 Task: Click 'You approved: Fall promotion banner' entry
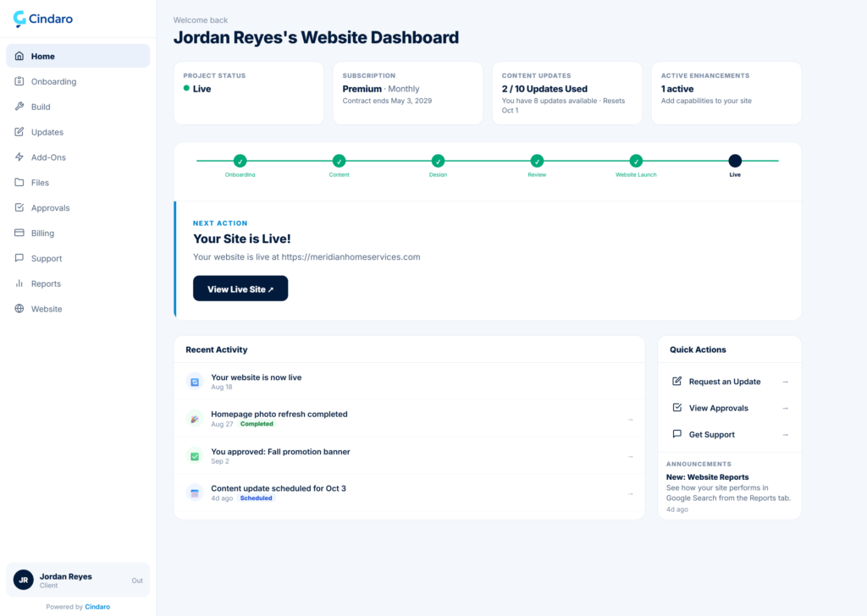(409, 456)
